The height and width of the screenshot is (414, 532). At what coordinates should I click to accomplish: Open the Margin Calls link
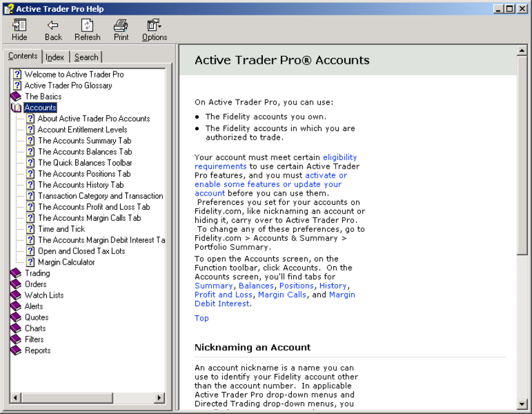pos(282,295)
